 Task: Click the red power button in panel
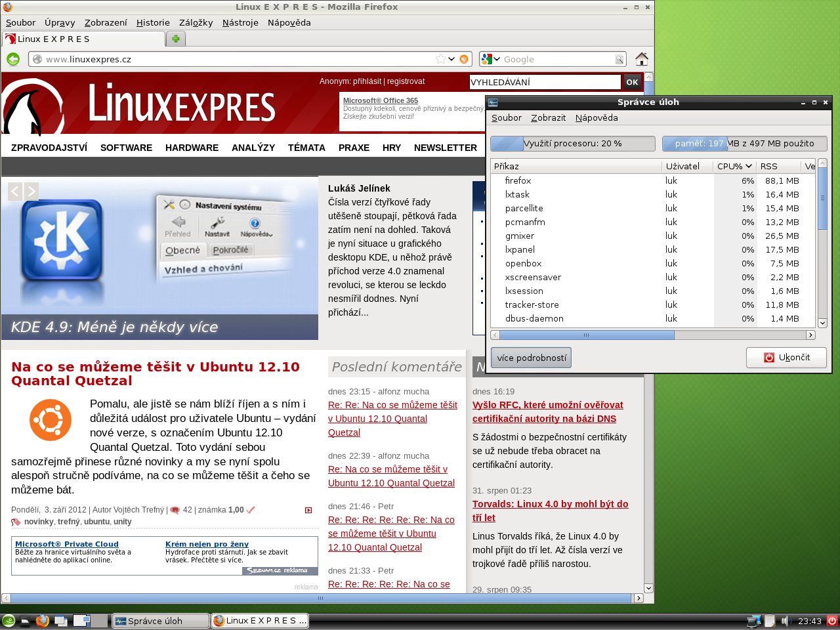point(831,620)
